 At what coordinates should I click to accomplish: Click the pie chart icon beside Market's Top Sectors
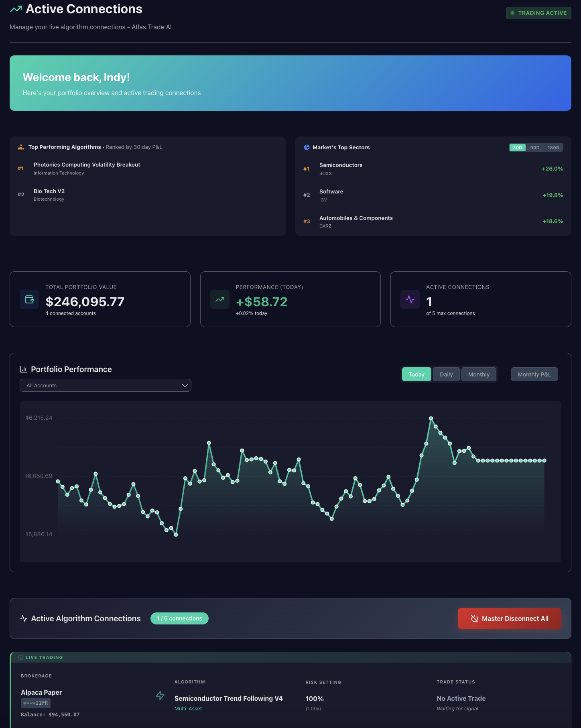tap(307, 147)
